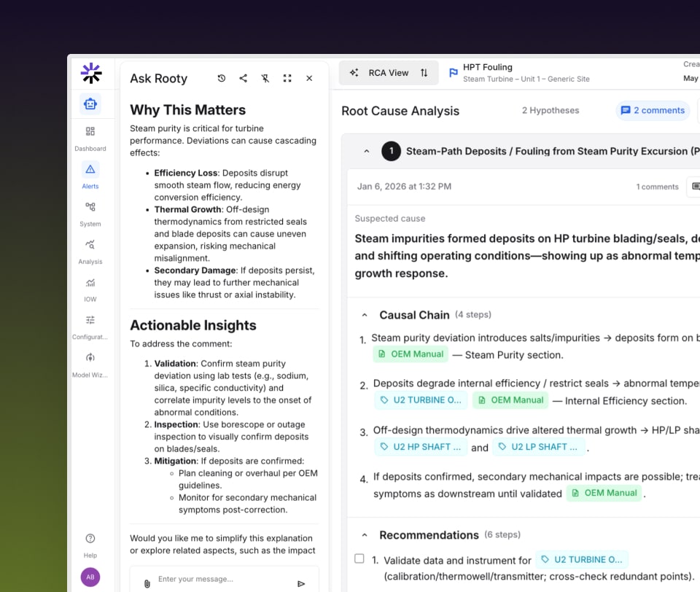
Task: Open U2 TURBINE O... tag in Recommendations
Action: (x=582, y=560)
